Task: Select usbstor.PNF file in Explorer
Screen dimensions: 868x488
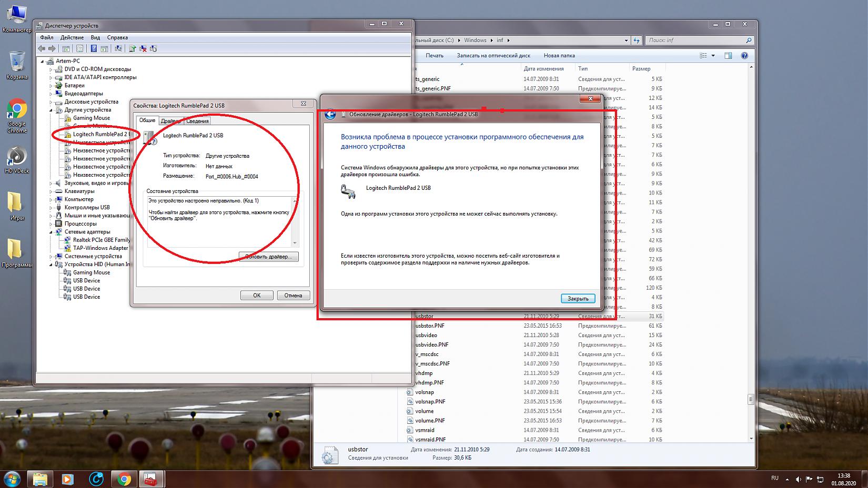Action: click(x=430, y=326)
